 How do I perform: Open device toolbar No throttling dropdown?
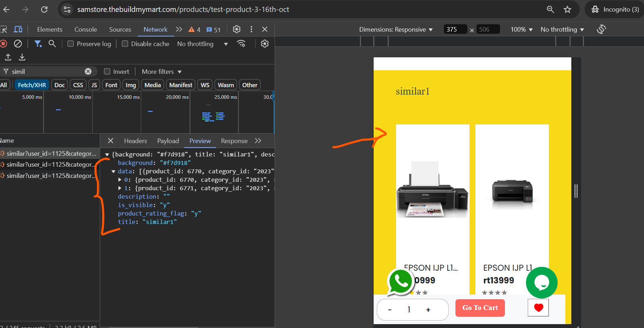pos(562,30)
